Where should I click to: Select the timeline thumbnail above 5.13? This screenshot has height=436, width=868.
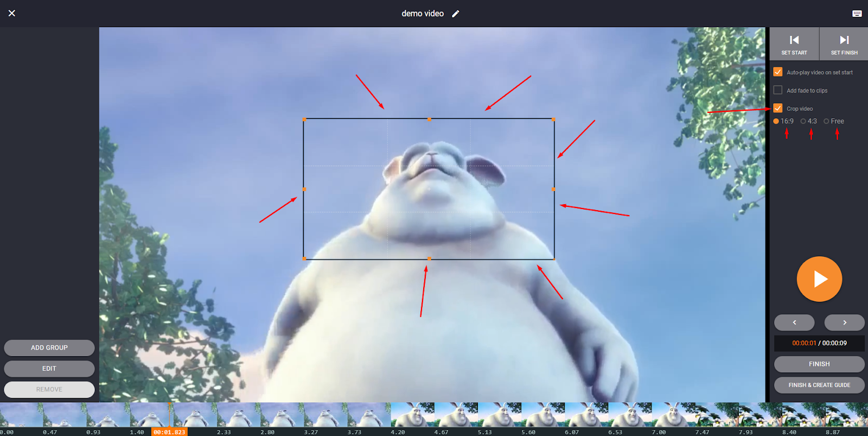[x=500, y=415]
